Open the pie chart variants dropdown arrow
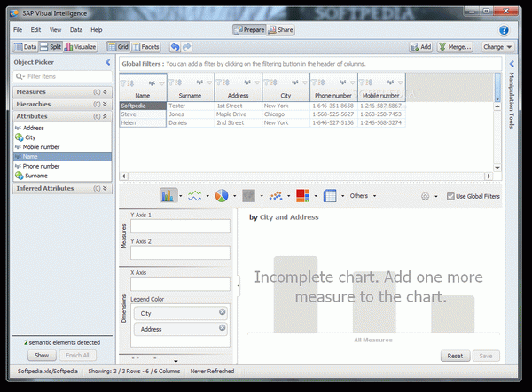Image resolution: width=532 pixels, height=392 pixels. pos(234,196)
